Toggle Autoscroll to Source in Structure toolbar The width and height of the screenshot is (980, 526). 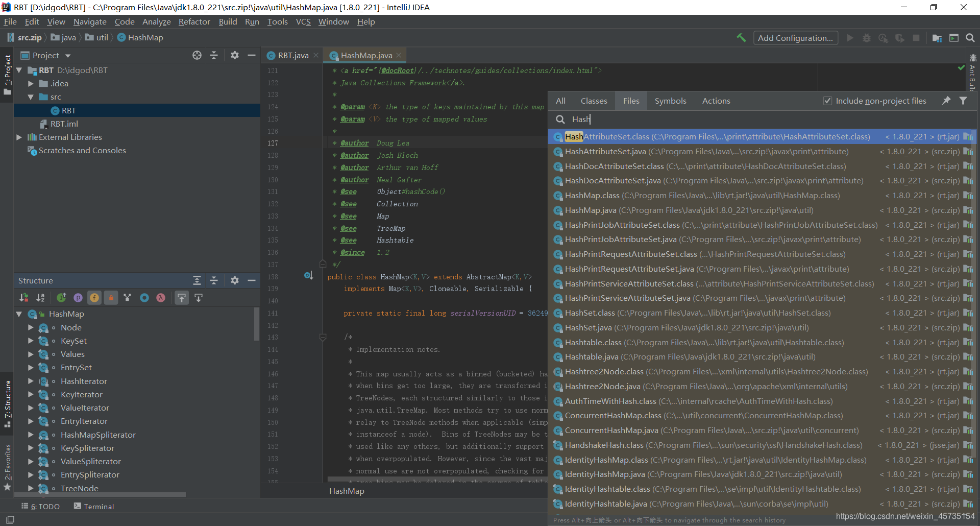click(x=182, y=298)
